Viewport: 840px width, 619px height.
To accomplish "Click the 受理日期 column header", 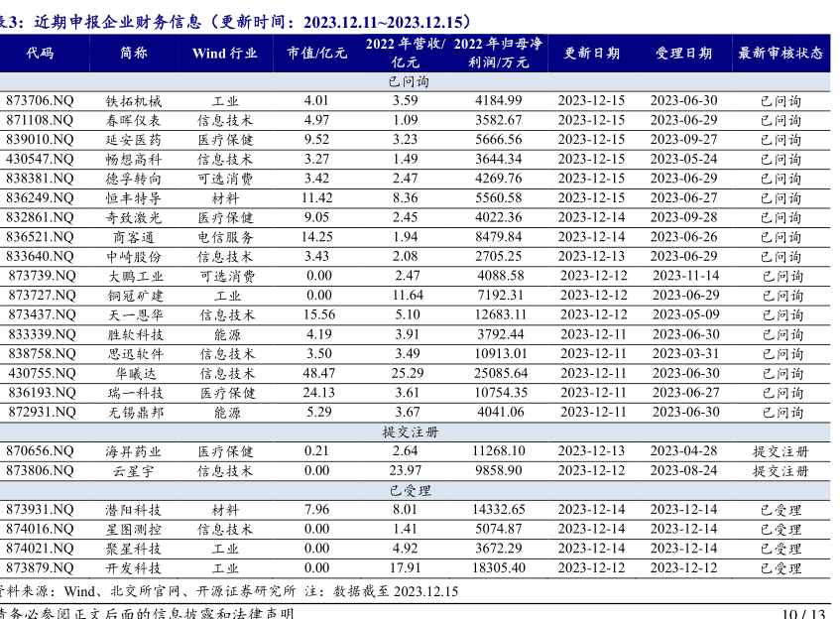I will 684,53.
